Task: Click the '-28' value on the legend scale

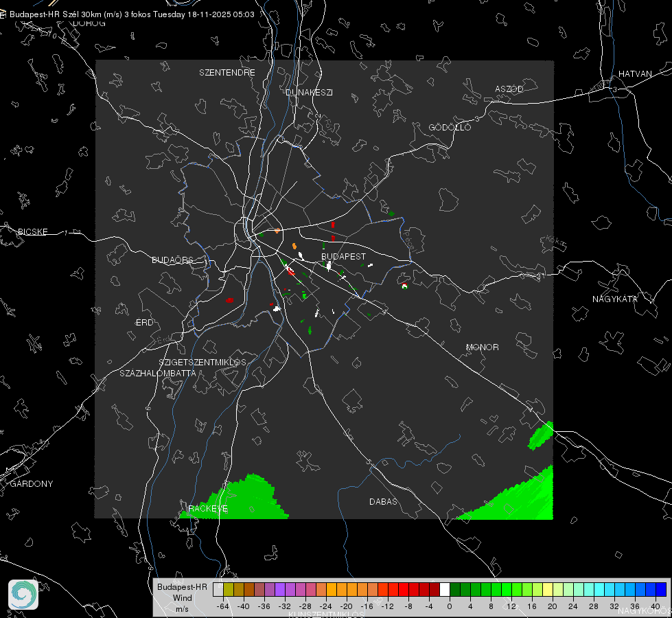Action: [305, 606]
